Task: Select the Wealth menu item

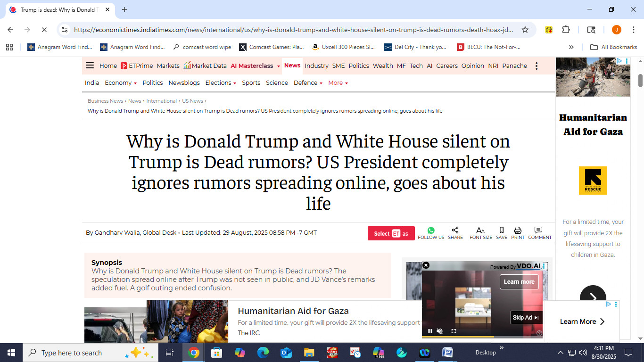Action: coord(383,66)
